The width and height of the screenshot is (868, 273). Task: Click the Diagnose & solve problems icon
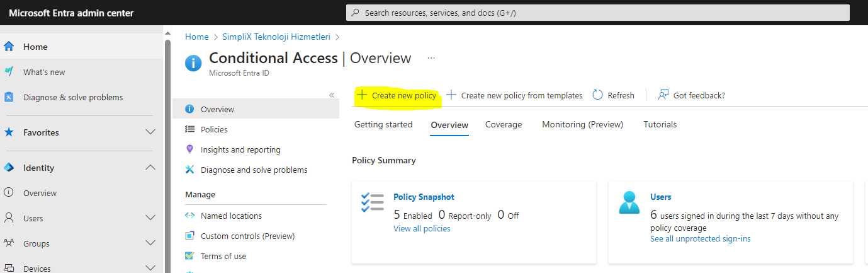point(9,97)
